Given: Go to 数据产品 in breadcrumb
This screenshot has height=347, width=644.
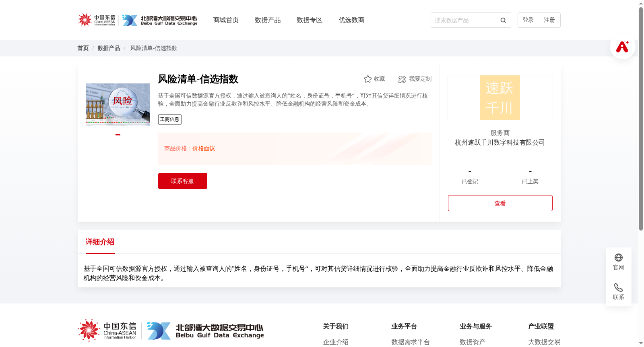Looking at the screenshot, I should [x=109, y=48].
